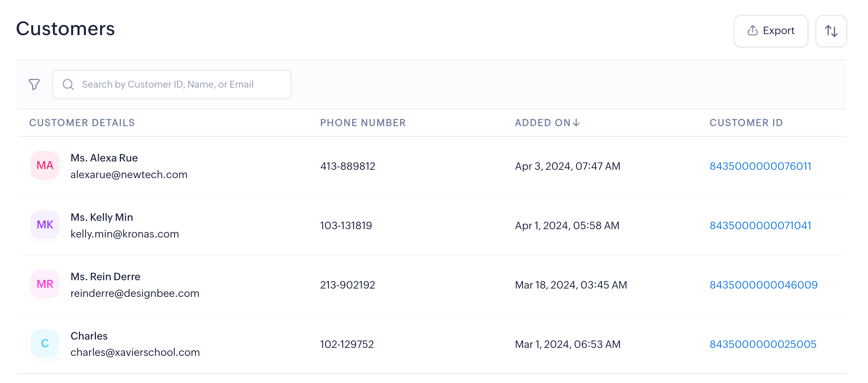
Task: Click the MR avatar for Rein Derre
Action: point(45,285)
